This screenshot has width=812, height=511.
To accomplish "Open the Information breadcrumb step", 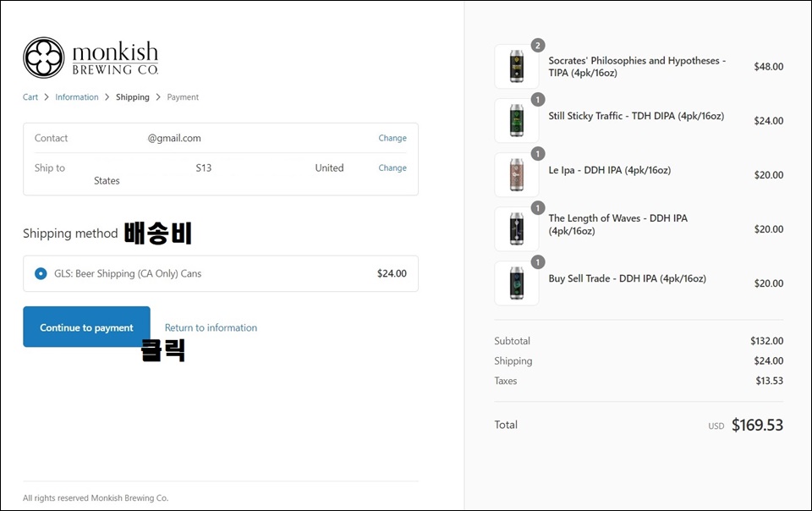I will point(77,96).
